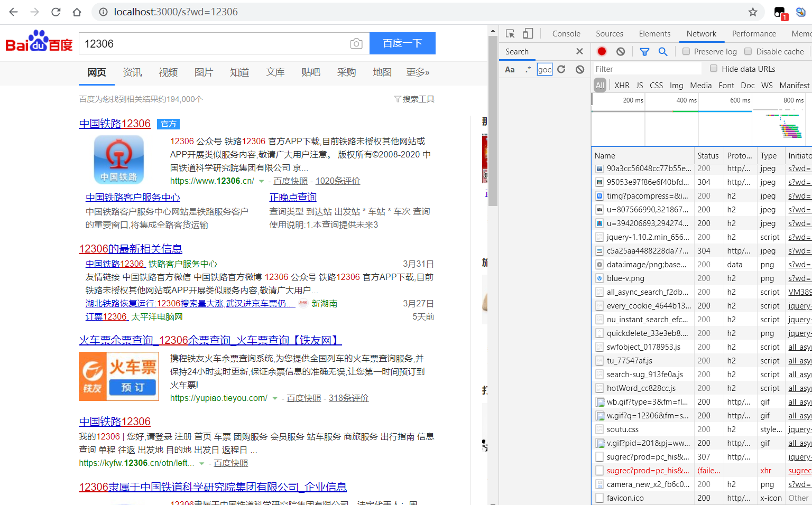Image resolution: width=812 pixels, height=505 pixels.
Task: Select the soutu.css request row
Action: tap(702, 429)
